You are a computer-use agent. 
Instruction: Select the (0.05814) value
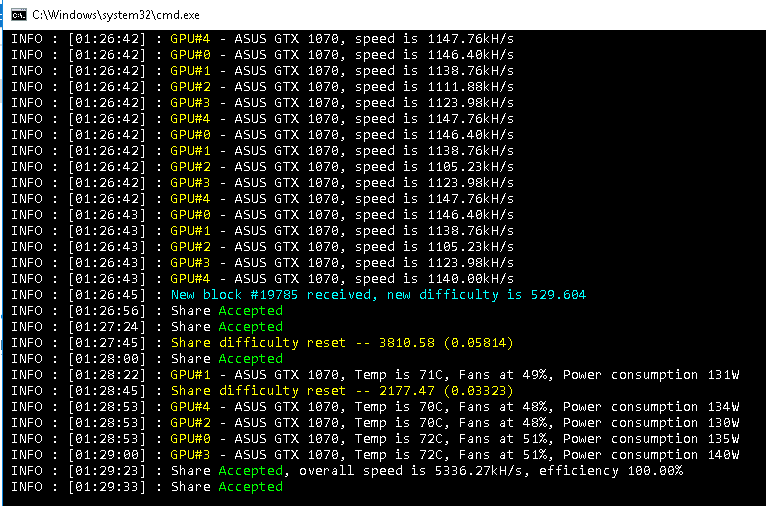479,342
